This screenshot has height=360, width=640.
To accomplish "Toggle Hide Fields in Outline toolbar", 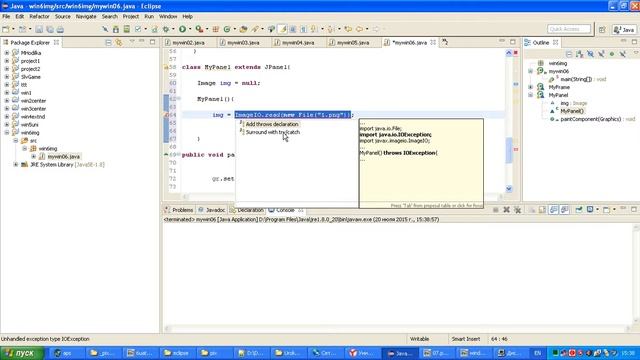I will pyautogui.click(x=591, y=54).
